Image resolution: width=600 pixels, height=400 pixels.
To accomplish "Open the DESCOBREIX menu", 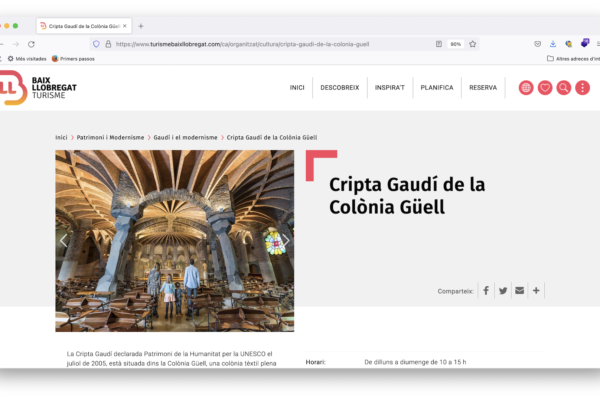I will click(340, 88).
